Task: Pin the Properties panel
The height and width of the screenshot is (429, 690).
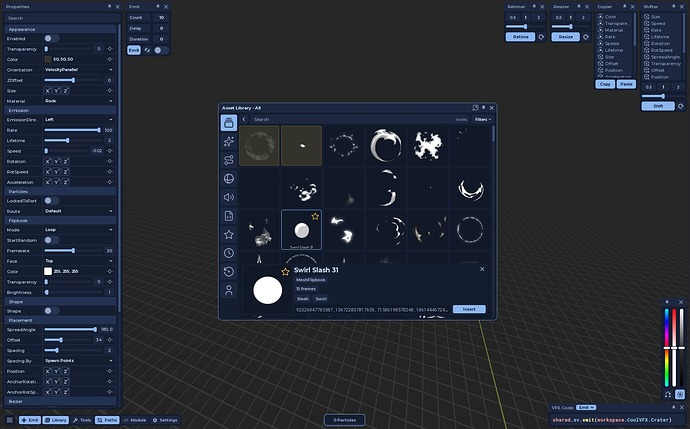Action: pyautogui.click(x=110, y=7)
